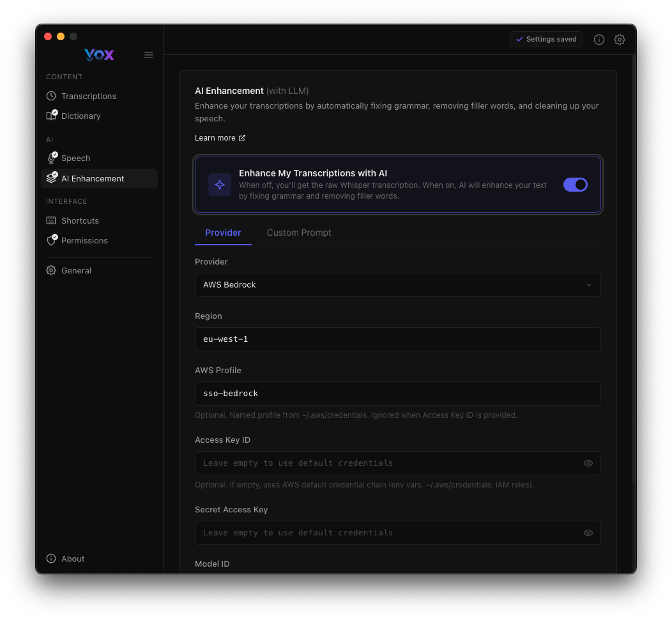
Task: Click the Permissions shield icon
Action: (51, 240)
